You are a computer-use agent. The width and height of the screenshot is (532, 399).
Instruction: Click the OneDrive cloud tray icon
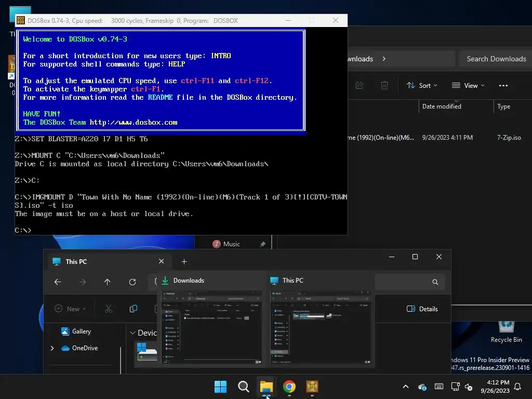[422, 387]
